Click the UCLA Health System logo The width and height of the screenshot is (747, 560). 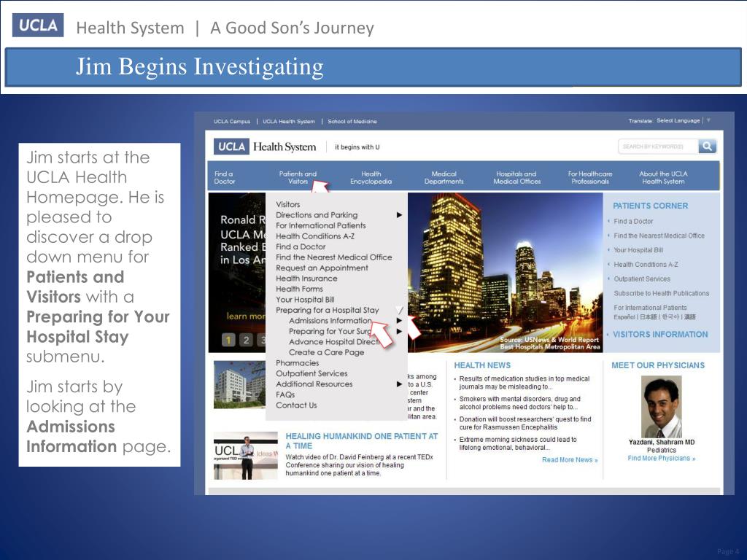(265, 147)
